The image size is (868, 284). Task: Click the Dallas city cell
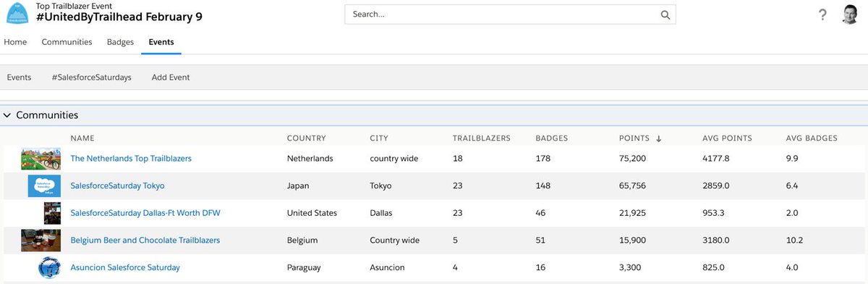point(380,213)
